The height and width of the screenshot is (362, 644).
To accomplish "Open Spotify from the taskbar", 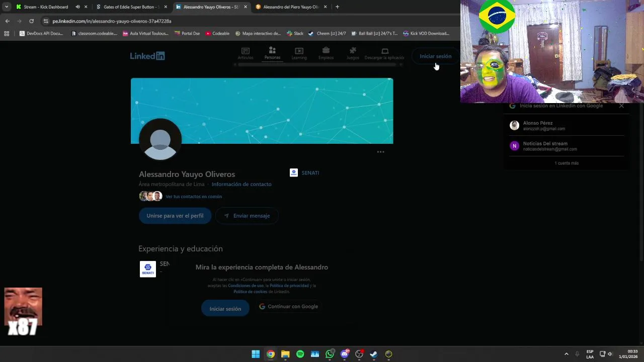I will click(x=300, y=354).
